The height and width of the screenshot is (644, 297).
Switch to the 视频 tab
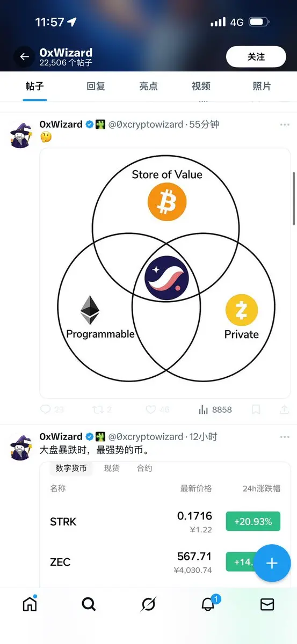pyautogui.click(x=201, y=86)
